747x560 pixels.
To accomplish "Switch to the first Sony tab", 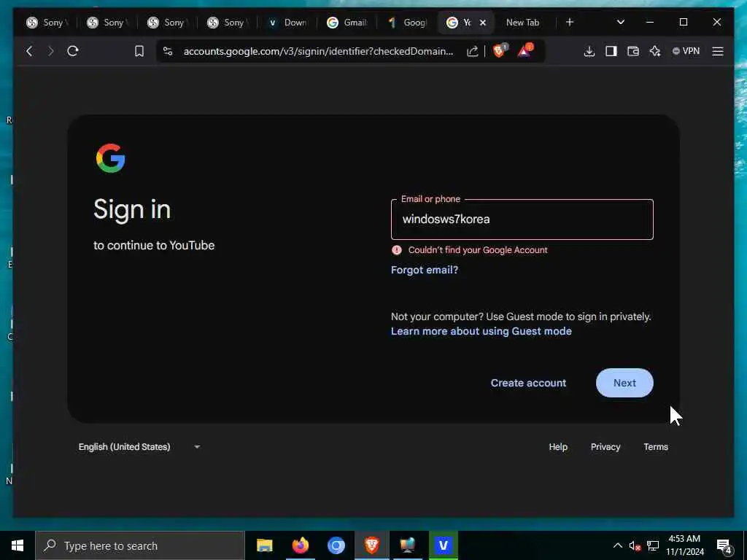I will pos(47,23).
